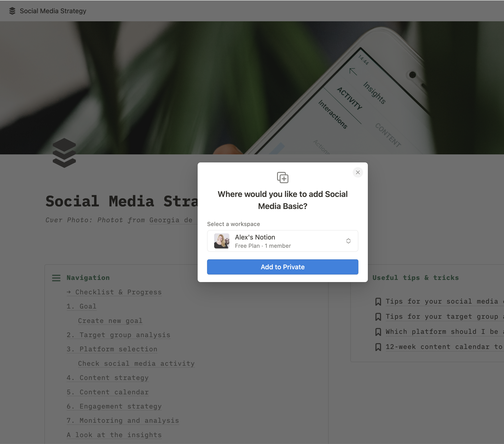The height and width of the screenshot is (444, 504).
Task: Close the workspace selection modal
Action: point(358,172)
